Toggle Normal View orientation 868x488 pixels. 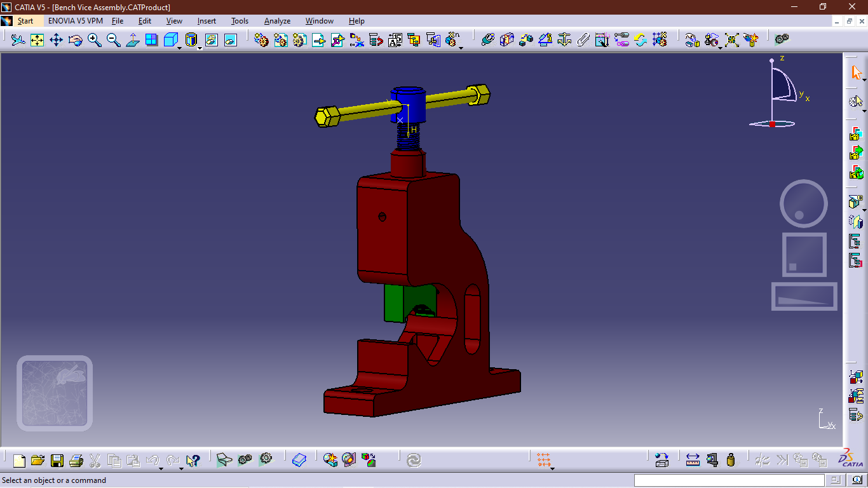tap(132, 39)
